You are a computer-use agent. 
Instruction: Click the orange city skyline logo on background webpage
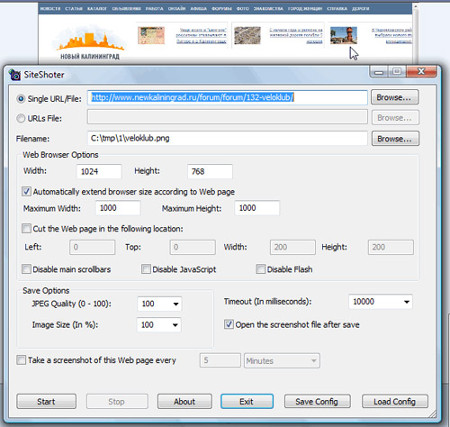click(90, 43)
